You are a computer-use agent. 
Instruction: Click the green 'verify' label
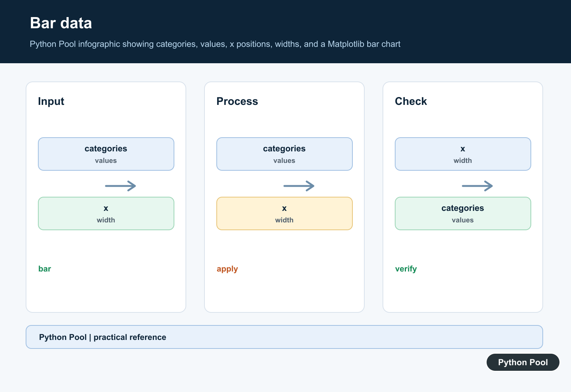tap(406, 269)
